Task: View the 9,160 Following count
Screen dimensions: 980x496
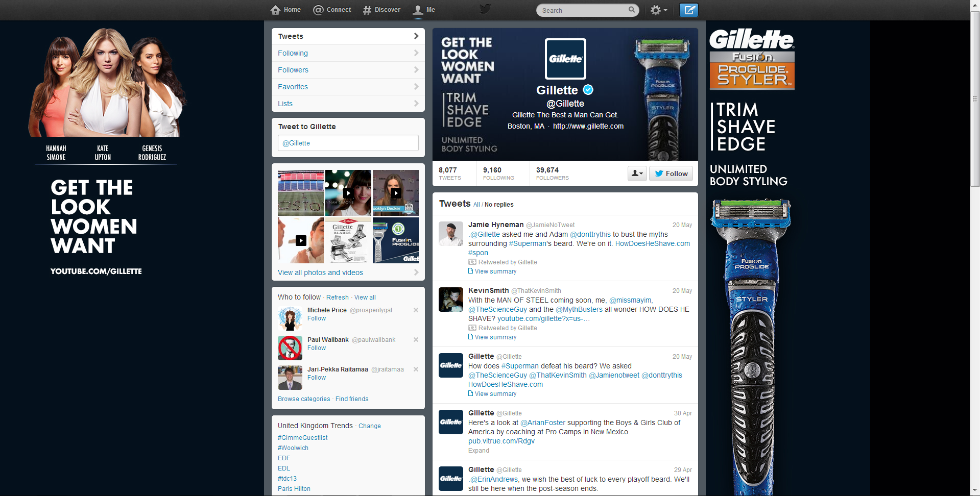Action: pos(498,173)
